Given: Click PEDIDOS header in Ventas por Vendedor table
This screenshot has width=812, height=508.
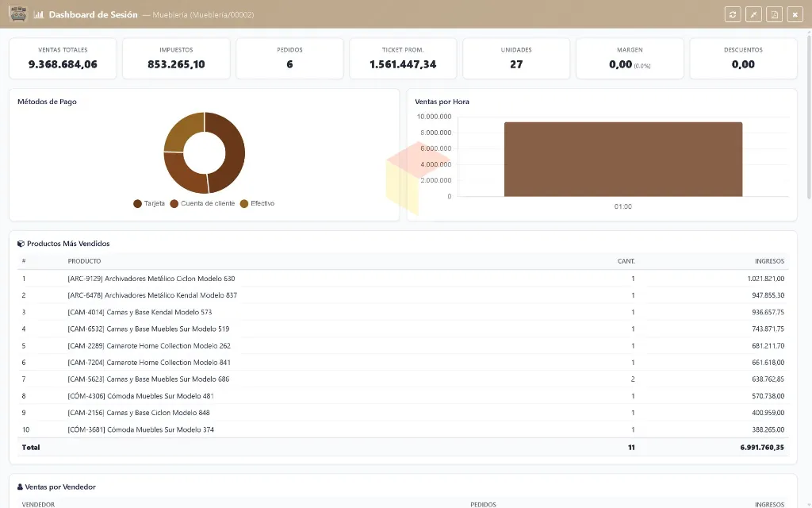Looking at the screenshot, I should [x=483, y=504].
